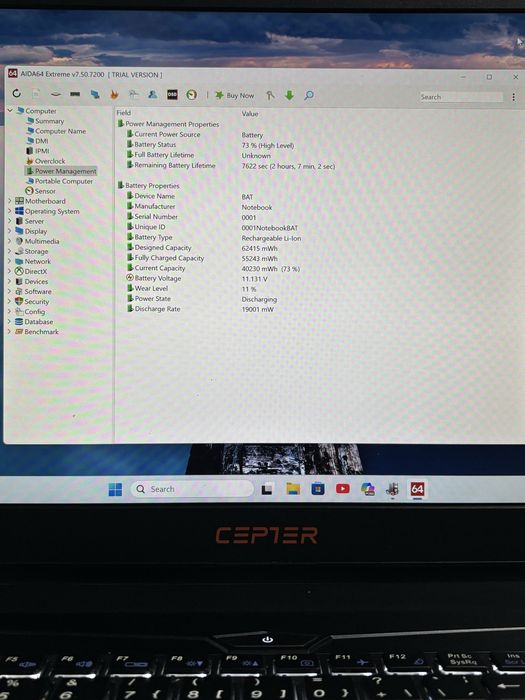Expand the Storage node
Viewport: 525px width, 700px height.
click(x=9, y=251)
